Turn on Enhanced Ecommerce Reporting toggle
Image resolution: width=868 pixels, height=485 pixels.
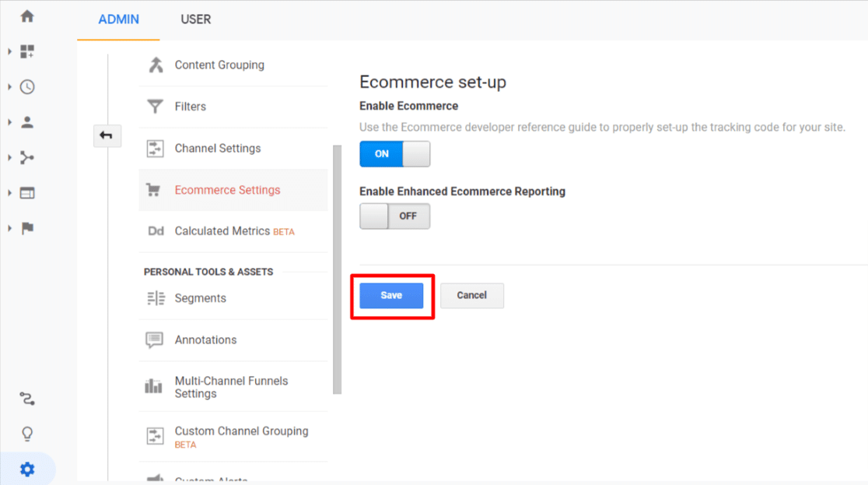click(394, 216)
